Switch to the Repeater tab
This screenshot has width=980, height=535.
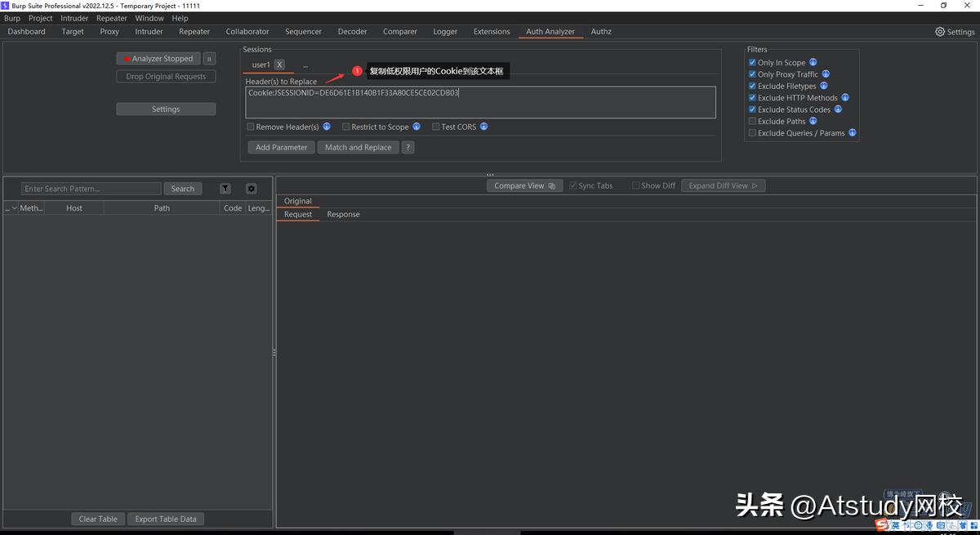[194, 31]
